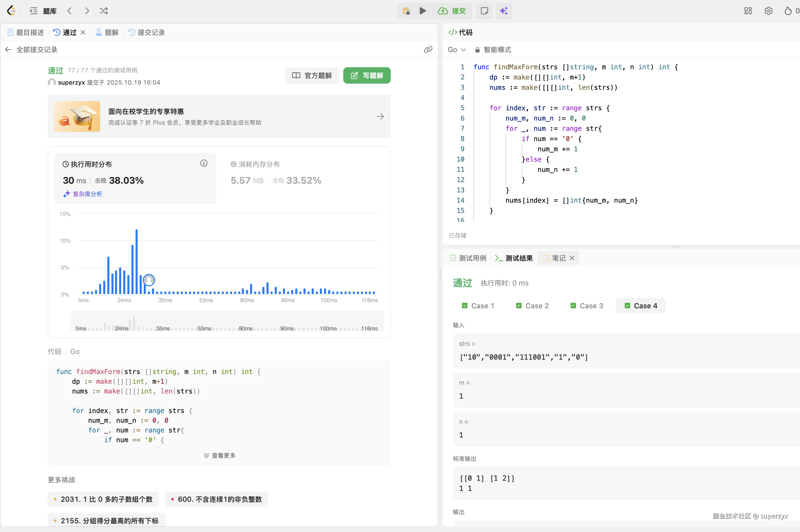Open challenge 2155. 分组得分最高的所有下标
This screenshot has height=532, width=800.
(106, 520)
